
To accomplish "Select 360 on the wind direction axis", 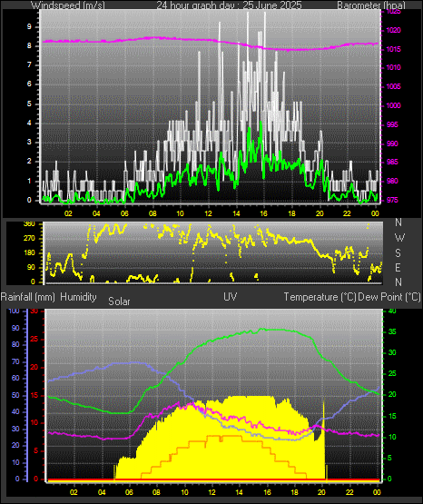I will click(29, 224).
